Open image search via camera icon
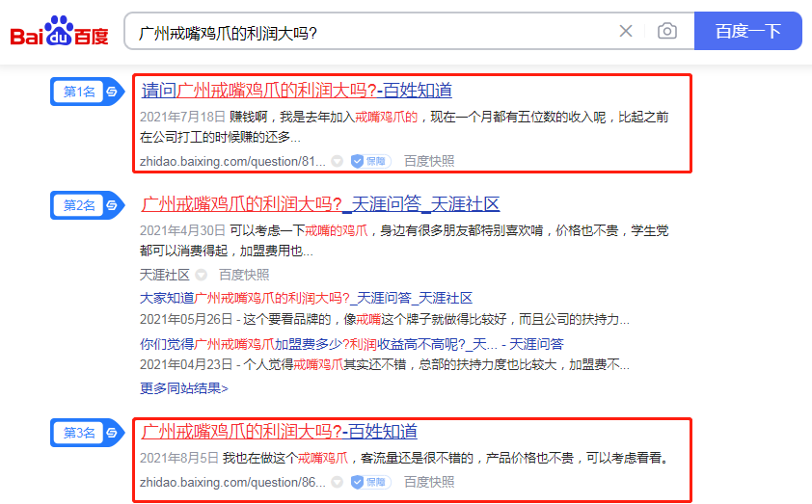Image resolution: width=812 pixels, height=504 pixels. tap(666, 32)
